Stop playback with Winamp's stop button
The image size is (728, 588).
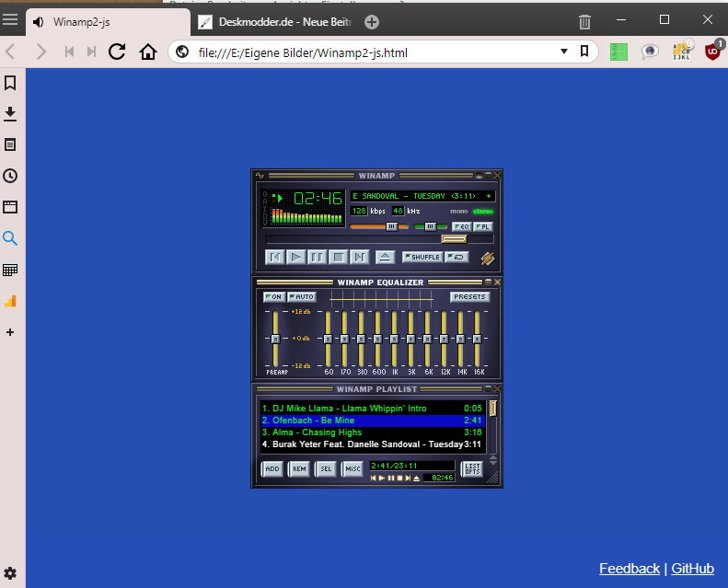[x=339, y=257]
